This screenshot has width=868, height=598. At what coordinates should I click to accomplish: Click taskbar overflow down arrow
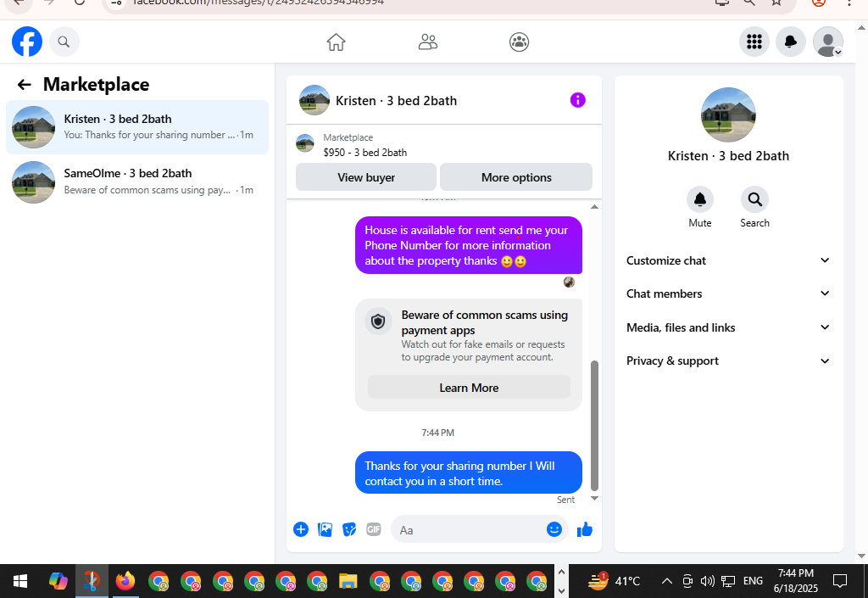561,590
